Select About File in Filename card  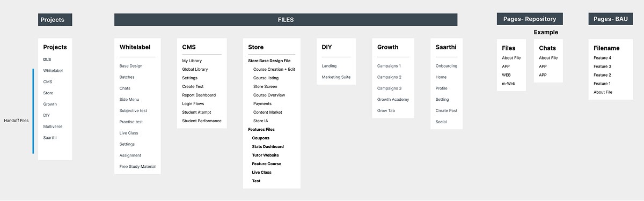tap(603, 92)
